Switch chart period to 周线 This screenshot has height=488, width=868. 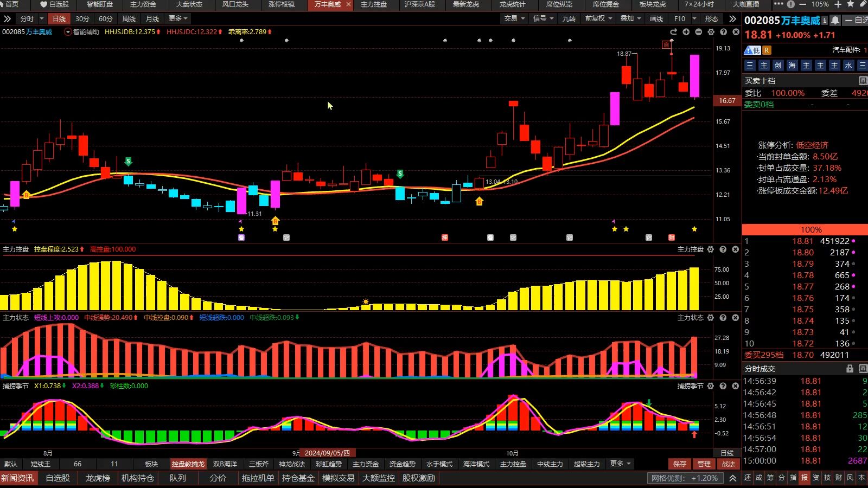(x=129, y=18)
